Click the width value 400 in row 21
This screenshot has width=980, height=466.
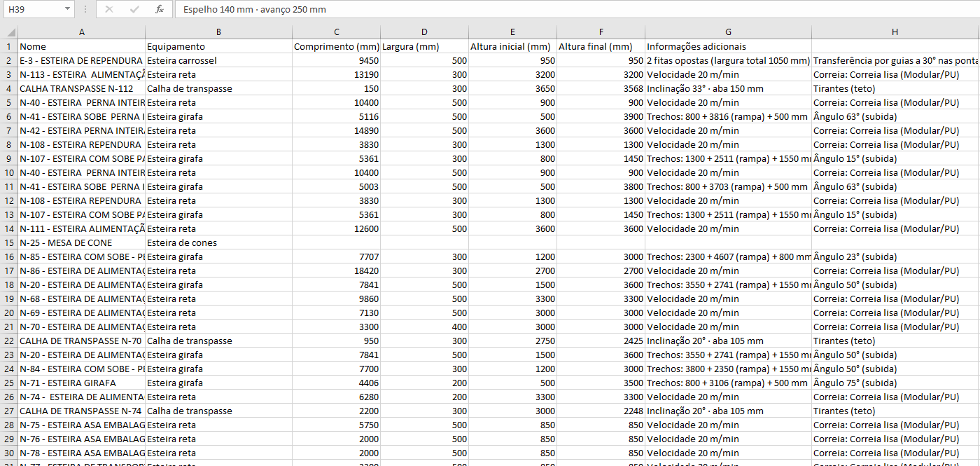424,327
